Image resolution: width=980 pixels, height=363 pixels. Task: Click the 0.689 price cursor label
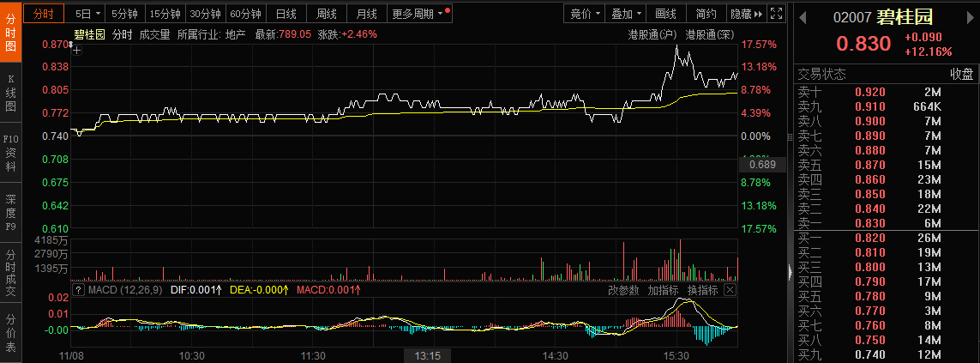[762, 166]
